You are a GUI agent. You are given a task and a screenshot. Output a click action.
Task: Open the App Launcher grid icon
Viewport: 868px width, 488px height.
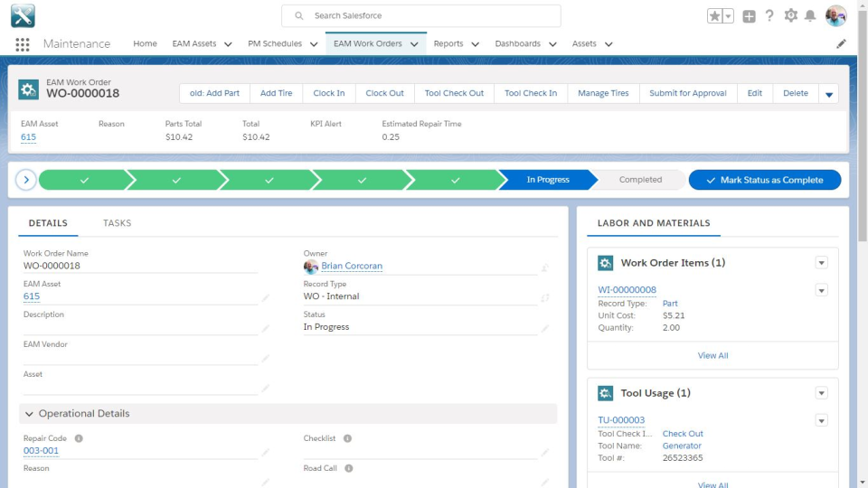point(22,44)
